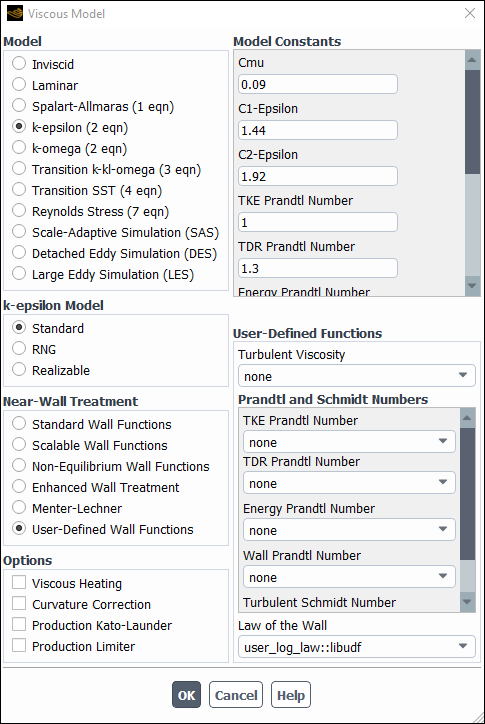Viewport: 485px width, 724px height.
Task: Confirm with the OK button
Action: click(x=187, y=694)
